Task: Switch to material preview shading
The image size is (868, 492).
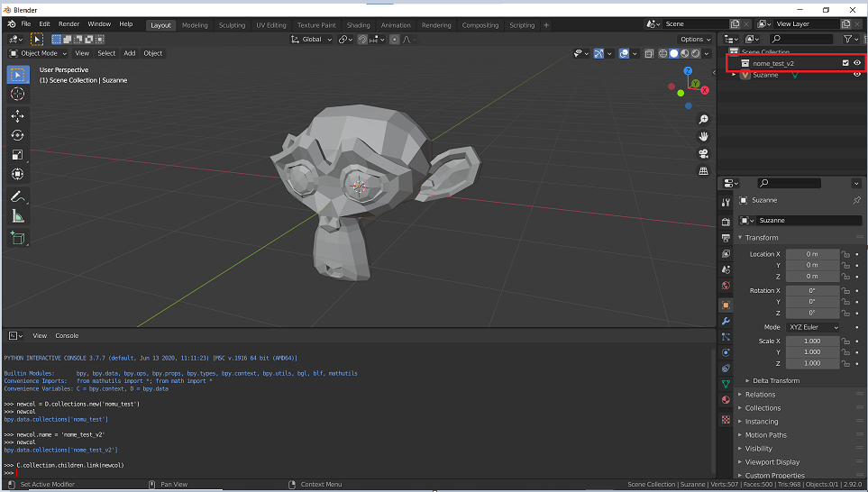Action: coord(685,54)
